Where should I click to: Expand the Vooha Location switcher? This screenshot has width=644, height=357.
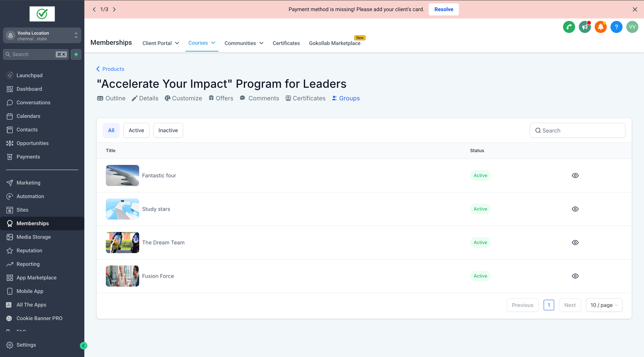pyautogui.click(x=42, y=36)
